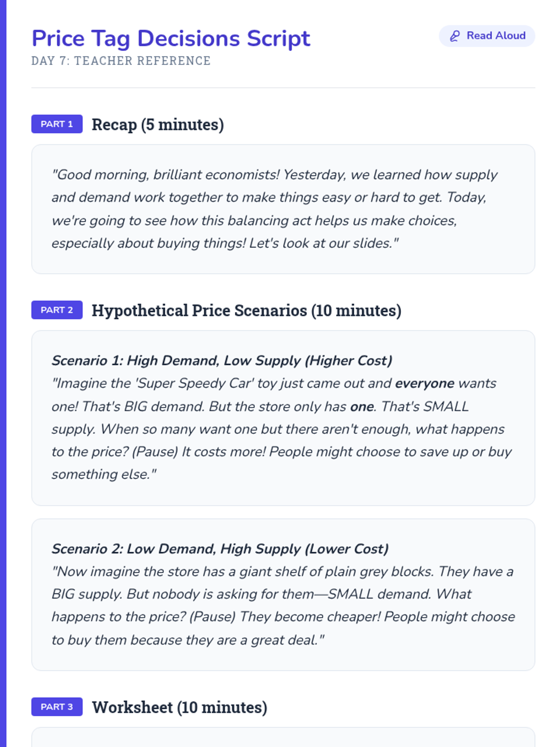Click the Scenario 2 title line
The height and width of the screenshot is (747, 560).
tap(220, 549)
